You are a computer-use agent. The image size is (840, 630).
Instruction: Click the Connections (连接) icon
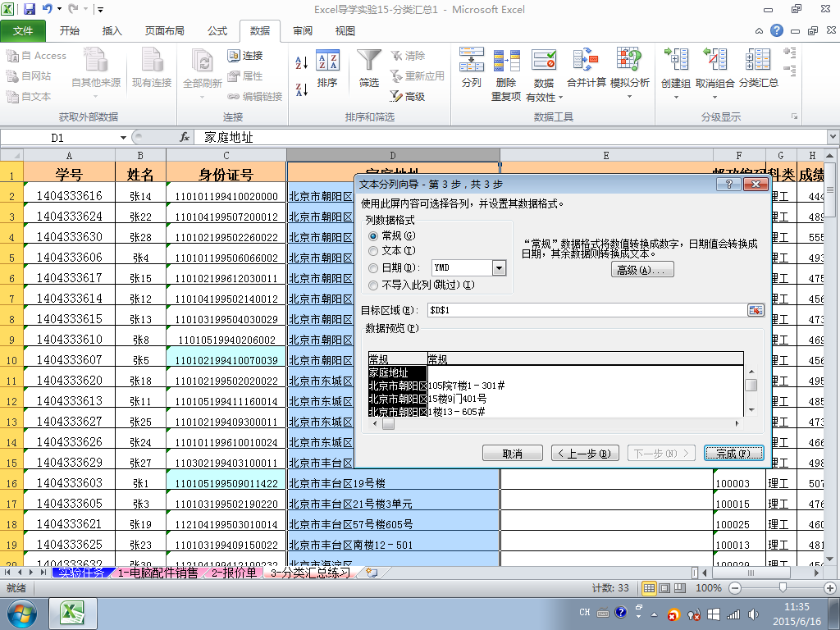tap(244, 56)
